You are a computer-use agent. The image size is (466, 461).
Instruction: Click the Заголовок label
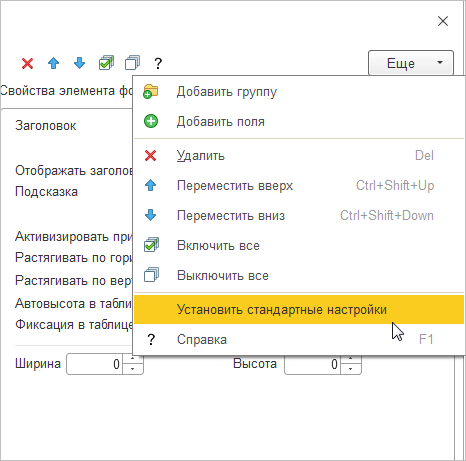[46, 126]
